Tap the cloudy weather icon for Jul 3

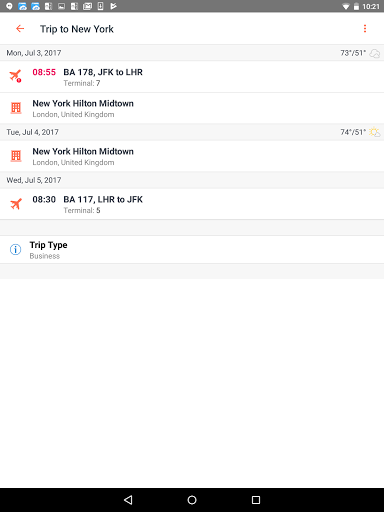click(375, 53)
